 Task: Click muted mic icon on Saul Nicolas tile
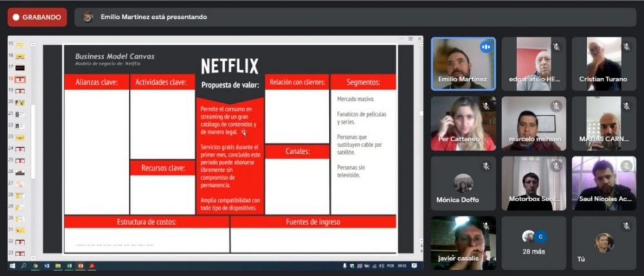coord(627,166)
